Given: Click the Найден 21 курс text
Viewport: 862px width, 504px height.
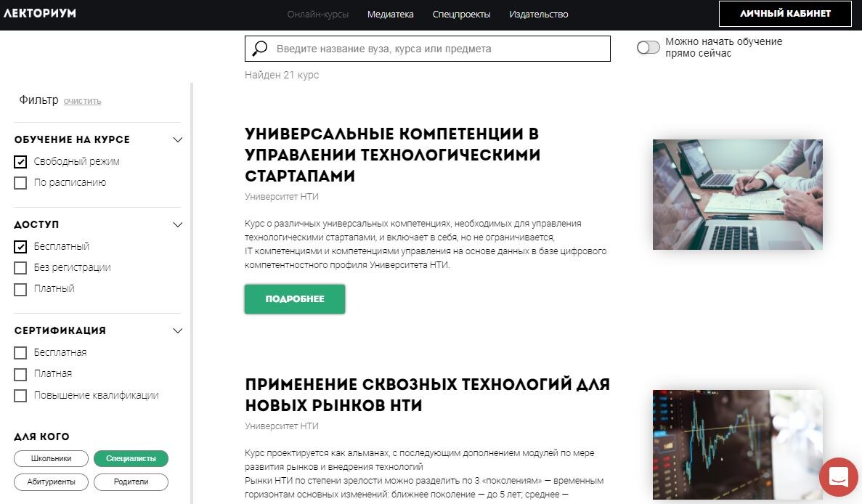Looking at the screenshot, I should click(x=282, y=75).
